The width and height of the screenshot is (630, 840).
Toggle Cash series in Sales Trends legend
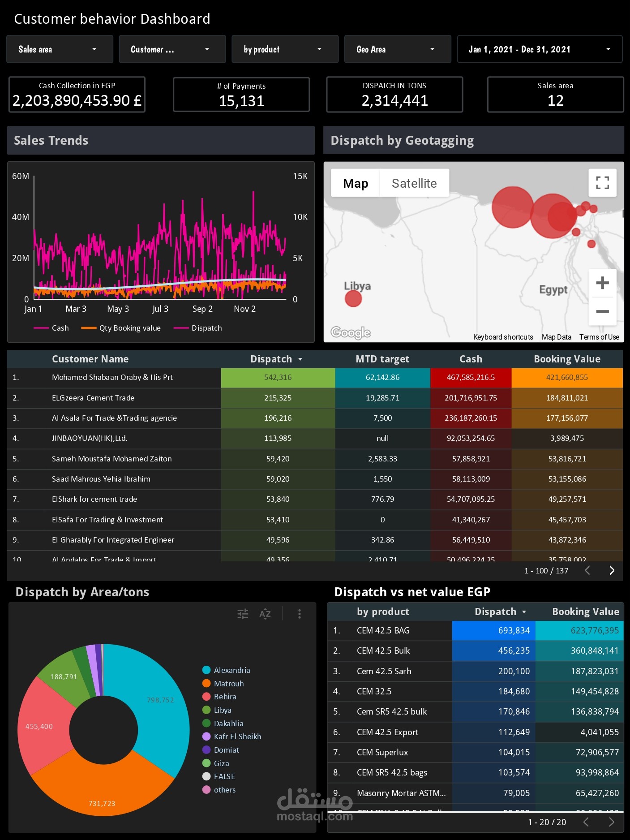[x=51, y=328]
